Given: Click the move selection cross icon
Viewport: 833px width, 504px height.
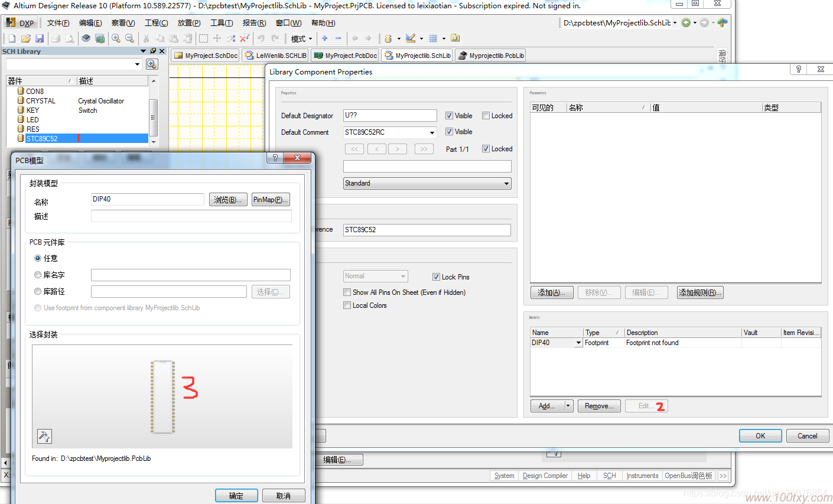Looking at the screenshot, I should tap(217, 38).
